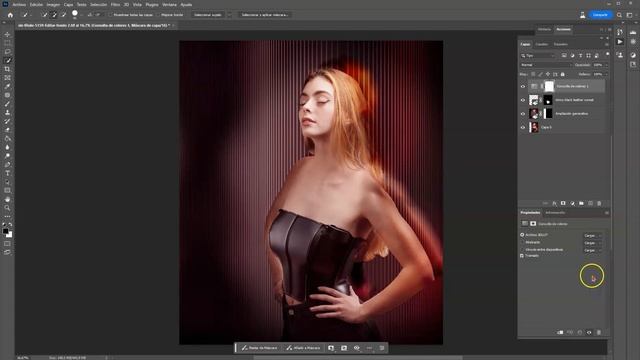Select the Spot Healing Brush tool
This screenshot has height=360, width=640.
pos(7,95)
